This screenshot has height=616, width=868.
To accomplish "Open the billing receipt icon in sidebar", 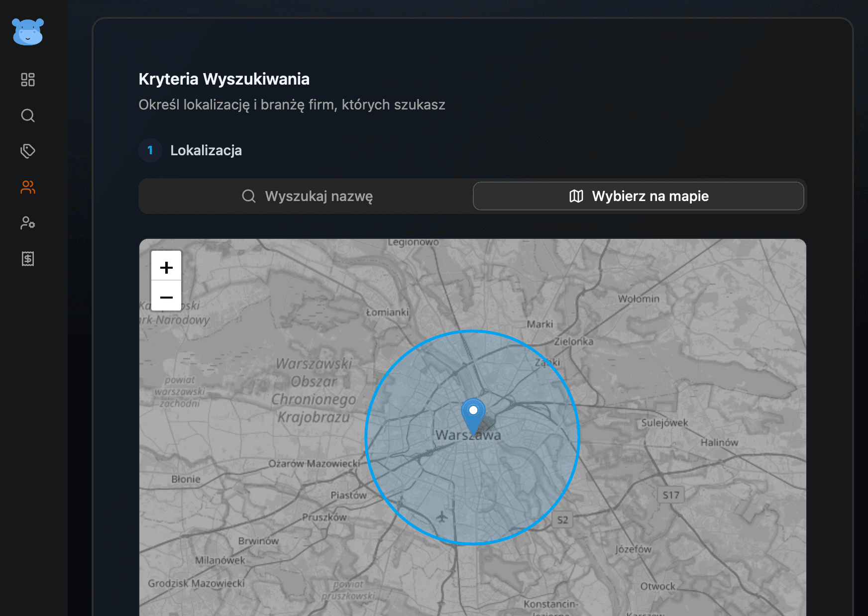I will pyautogui.click(x=27, y=259).
